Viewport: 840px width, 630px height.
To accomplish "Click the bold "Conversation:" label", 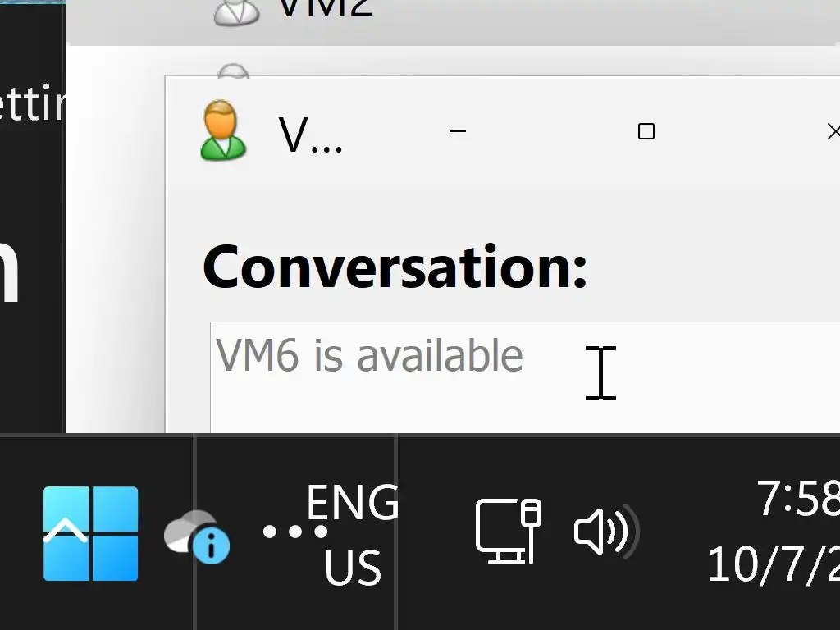I will click(x=395, y=267).
